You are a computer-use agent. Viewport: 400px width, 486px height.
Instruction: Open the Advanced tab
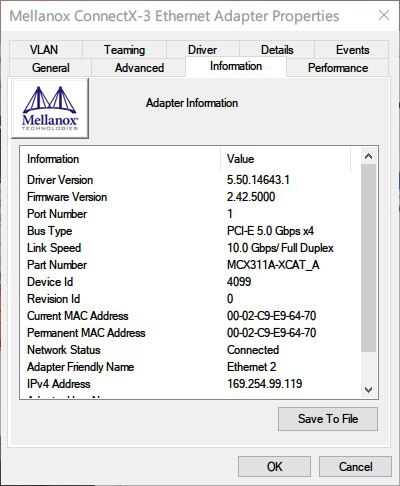(139, 68)
